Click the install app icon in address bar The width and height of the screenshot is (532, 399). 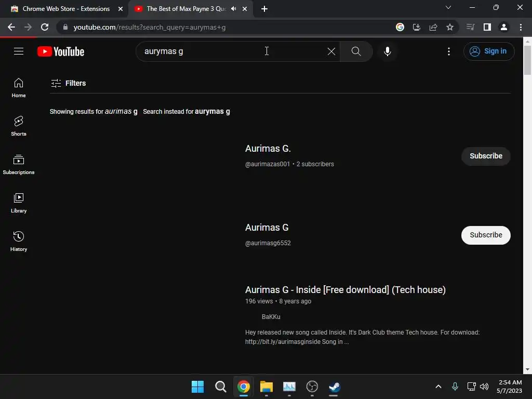coord(416,27)
